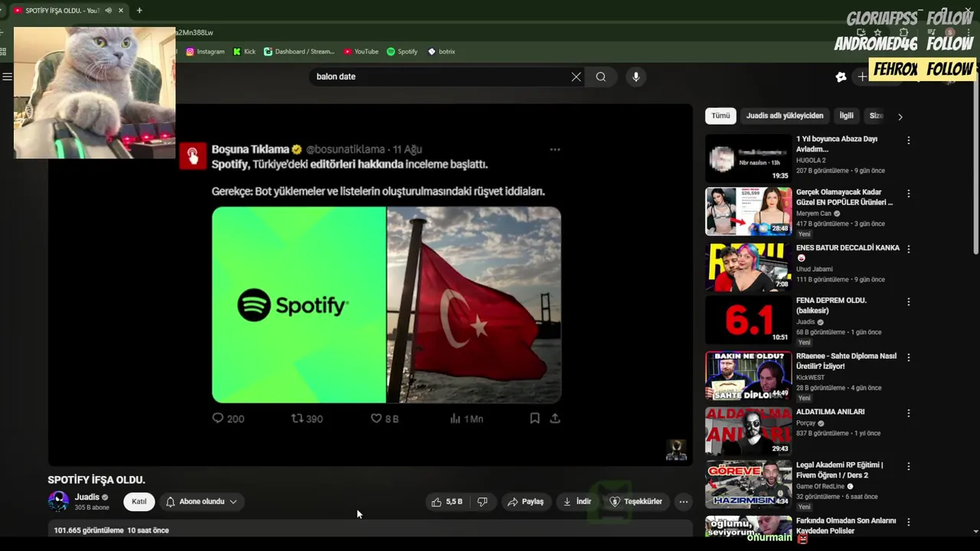Open the YouTube hamburger guide menu
Viewport: 980px width, 551px height.
7,77
